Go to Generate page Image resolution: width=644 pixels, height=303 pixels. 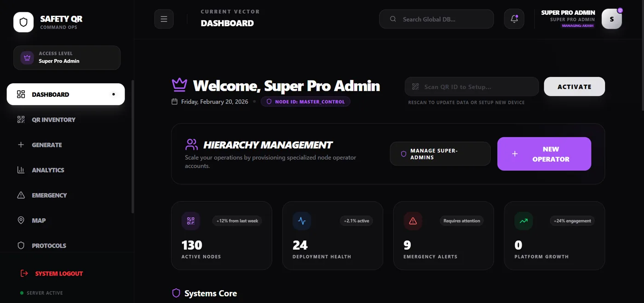[66, 145]
